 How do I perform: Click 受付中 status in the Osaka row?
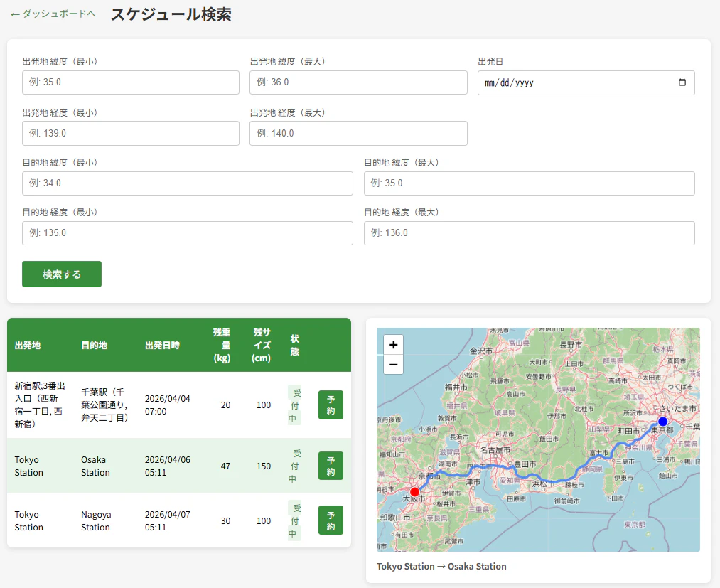pos(294,466)
